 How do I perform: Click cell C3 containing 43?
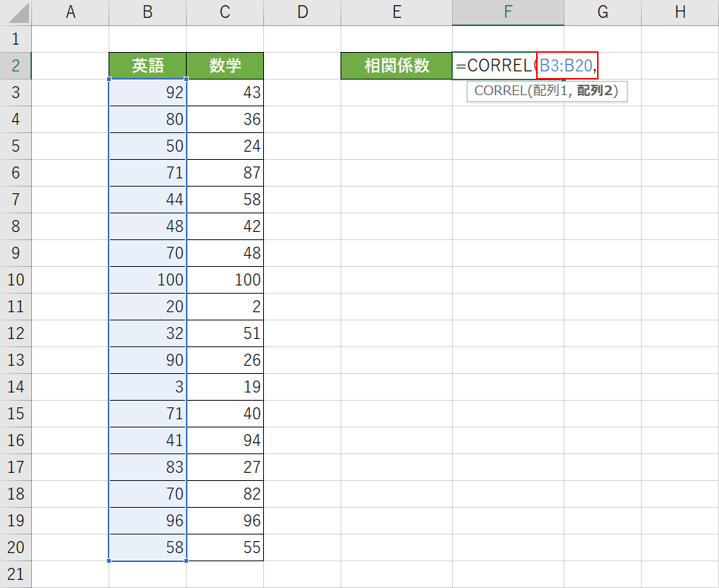tap(225, 92)
